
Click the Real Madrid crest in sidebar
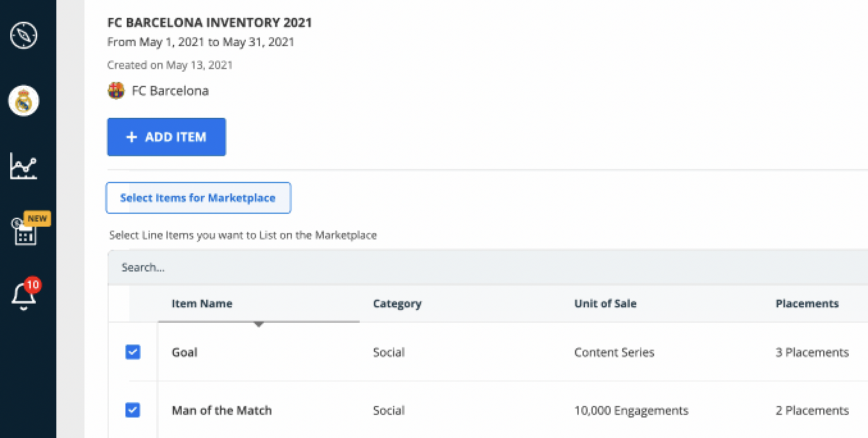(x=24, y=101)
